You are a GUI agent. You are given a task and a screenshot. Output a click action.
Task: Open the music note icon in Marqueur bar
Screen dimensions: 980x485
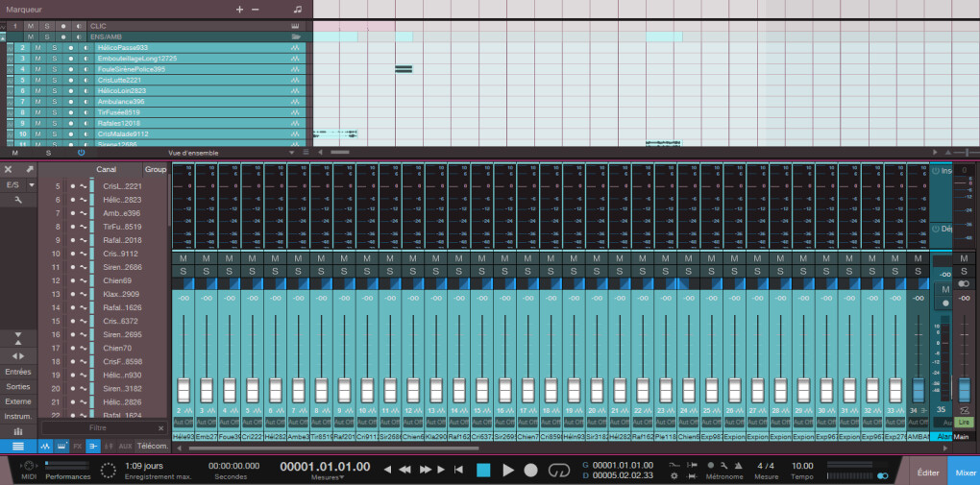tap(298, 10)
